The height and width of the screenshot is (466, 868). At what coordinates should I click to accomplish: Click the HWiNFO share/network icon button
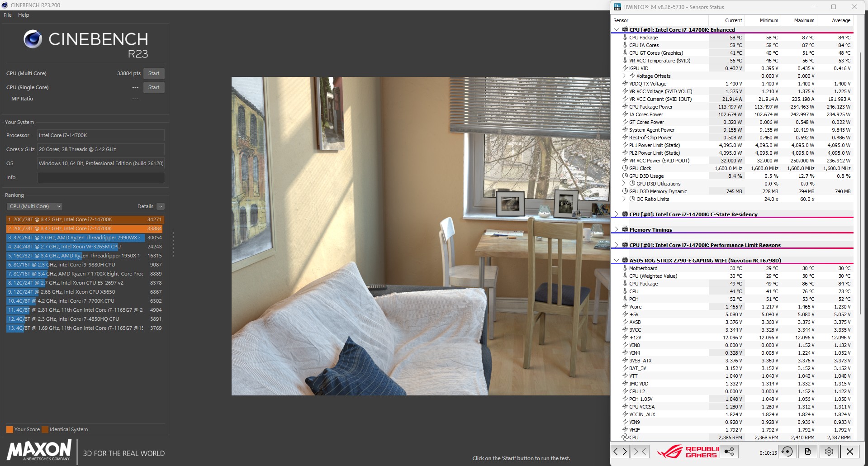[x=729, y=452]
